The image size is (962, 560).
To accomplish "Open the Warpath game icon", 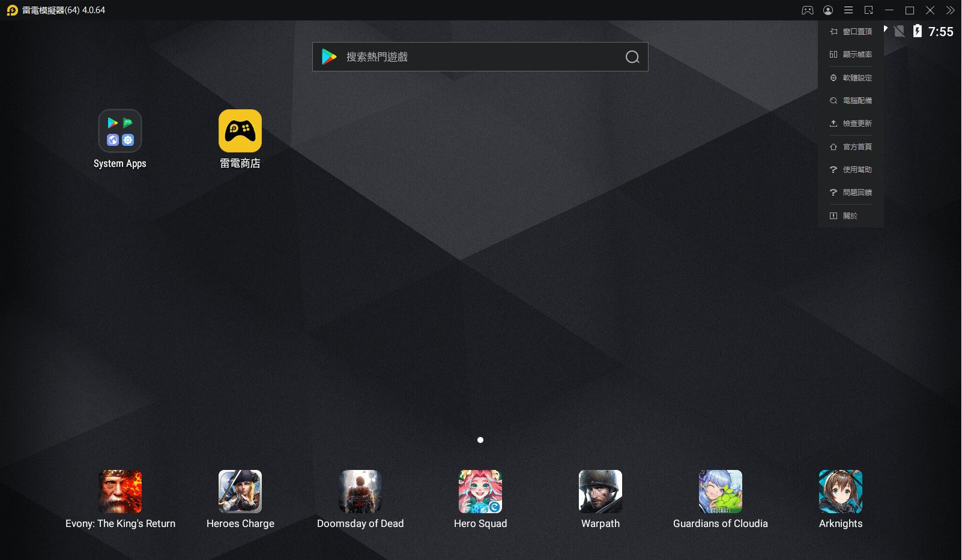I will coord(600,492).
